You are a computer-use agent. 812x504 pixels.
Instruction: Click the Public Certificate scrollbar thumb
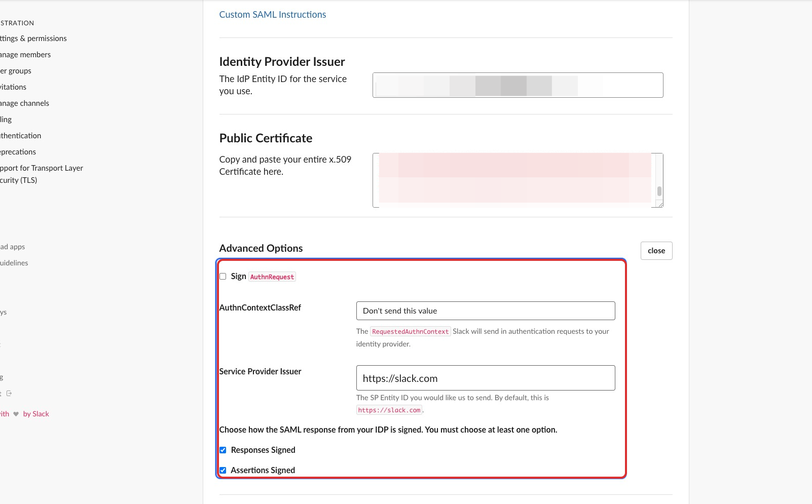[659, 191]
